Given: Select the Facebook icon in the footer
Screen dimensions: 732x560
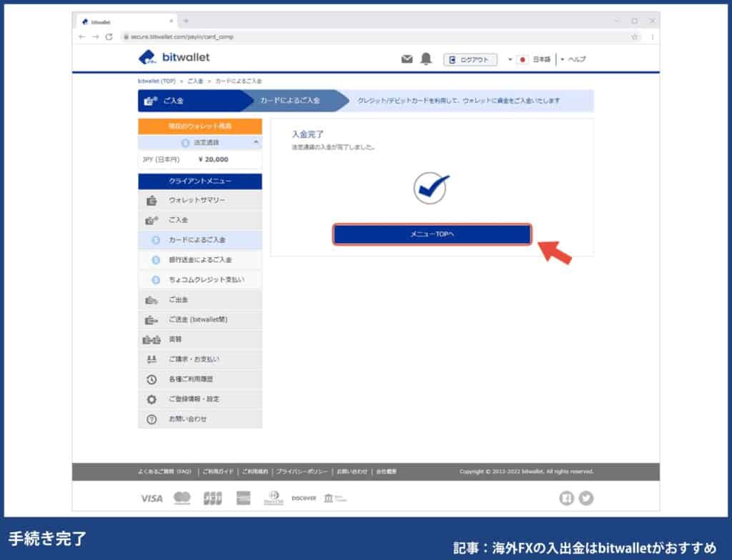Looking at the screenshot, I should point(566,498).
